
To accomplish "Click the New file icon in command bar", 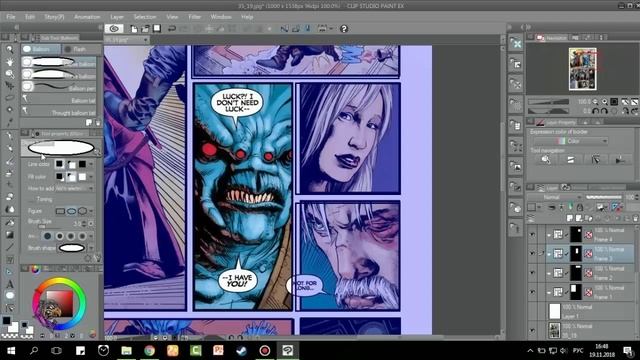I will point(134,29).
